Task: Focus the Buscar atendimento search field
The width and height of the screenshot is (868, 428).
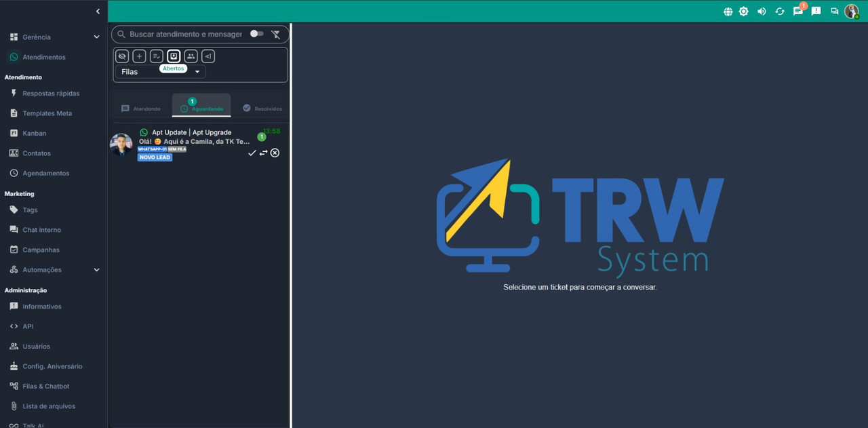Action: pos(186,34)
